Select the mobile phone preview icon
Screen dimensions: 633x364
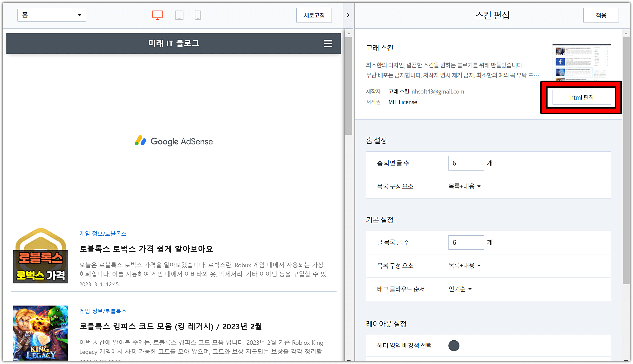pyautogui.click(x=197, y=15)
